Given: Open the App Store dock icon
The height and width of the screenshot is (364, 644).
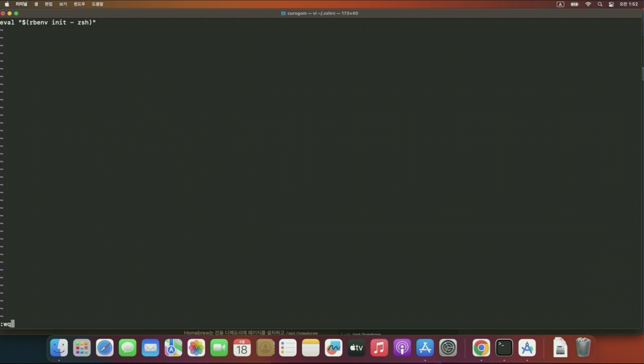Looking at the screenshot, I should point(425,348).
